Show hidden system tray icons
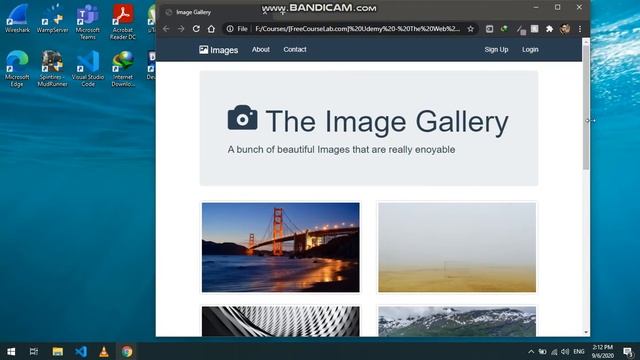 pyautogui.click(x=531, y=351)
